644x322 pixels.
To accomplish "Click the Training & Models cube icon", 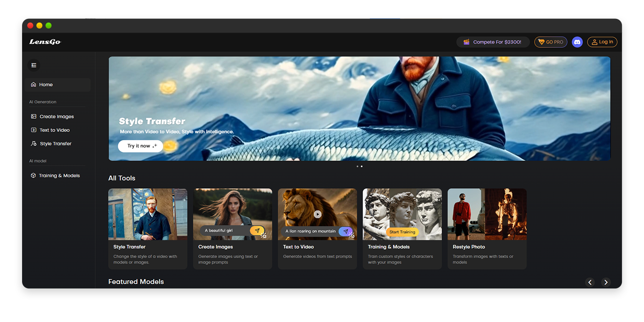I will coord(34,175).
